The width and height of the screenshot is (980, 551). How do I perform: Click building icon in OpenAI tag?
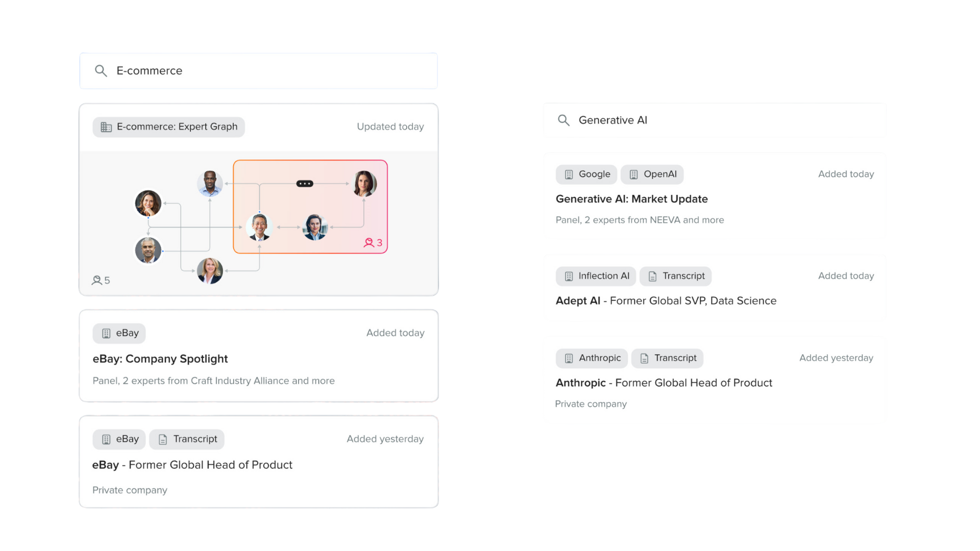[x=633, y=174]
